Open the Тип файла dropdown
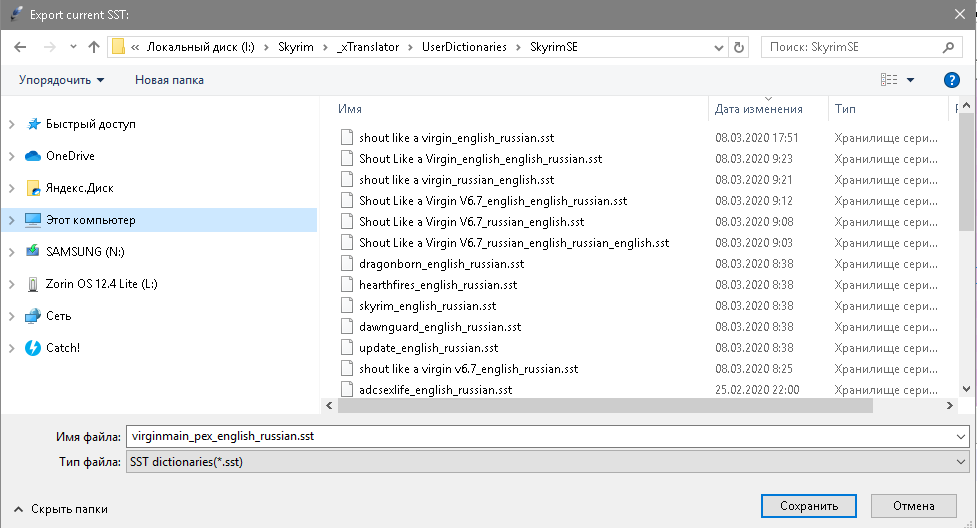This screenshot has height=528, width=977. pyautogui.click(x=547, y=462)
